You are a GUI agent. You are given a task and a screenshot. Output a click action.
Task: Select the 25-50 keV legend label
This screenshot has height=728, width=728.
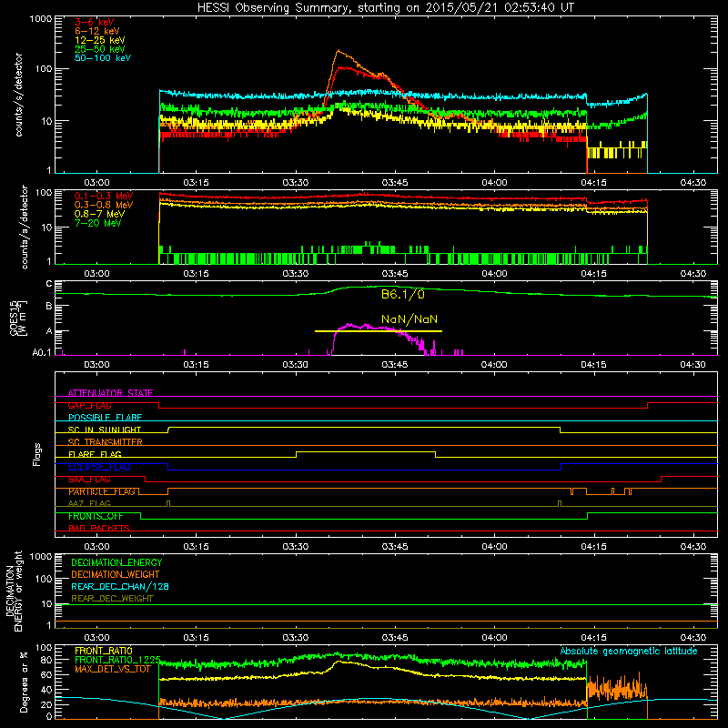[x=100, y=49]
